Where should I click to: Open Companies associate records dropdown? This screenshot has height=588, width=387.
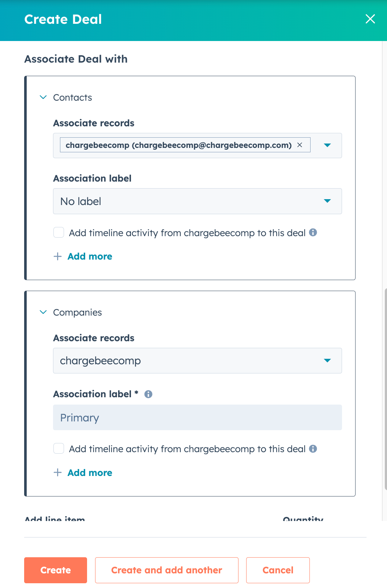tap(197, 361)
